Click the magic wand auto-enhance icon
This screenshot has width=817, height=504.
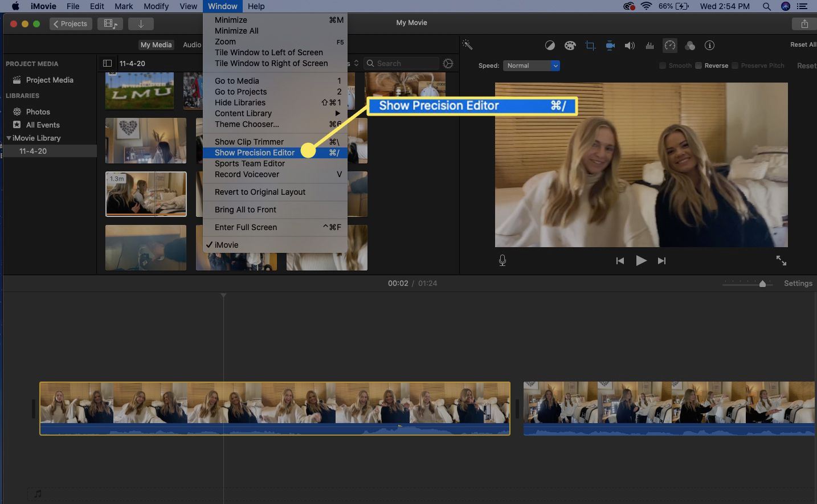[x=467, y=45]
